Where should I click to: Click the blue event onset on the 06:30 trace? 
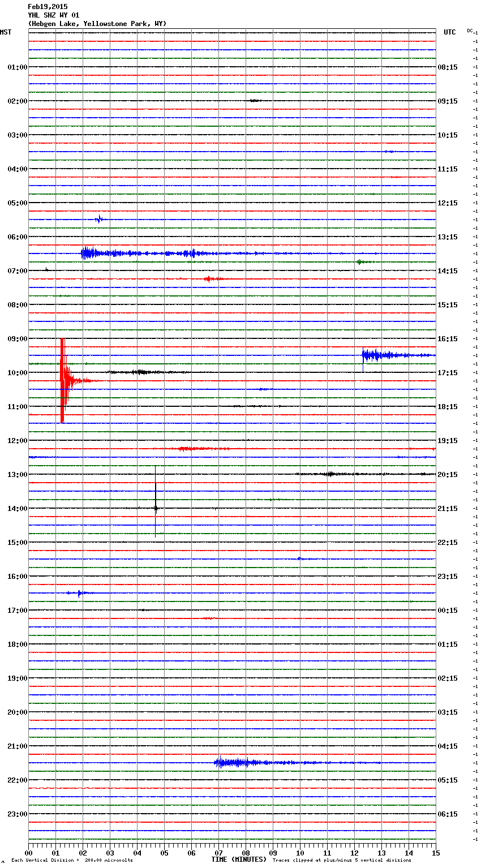pyautogui.click(x=85, y=253)
